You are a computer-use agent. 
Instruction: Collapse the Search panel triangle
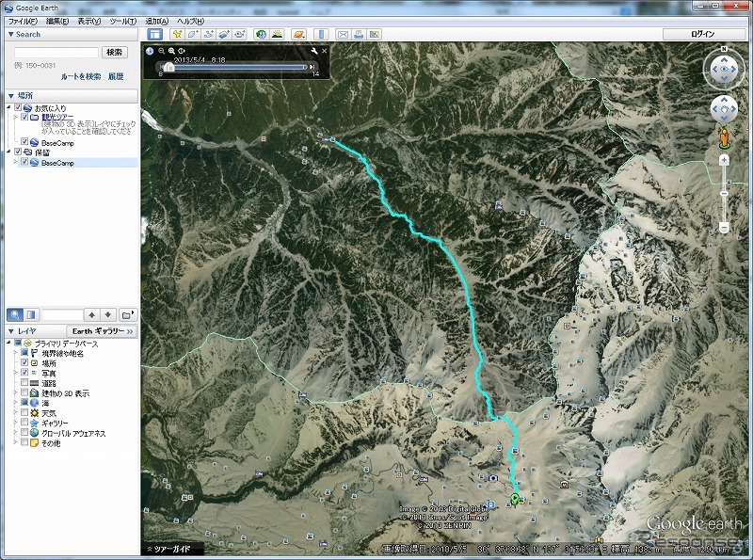pyautogui.click(x=10, y=35)
